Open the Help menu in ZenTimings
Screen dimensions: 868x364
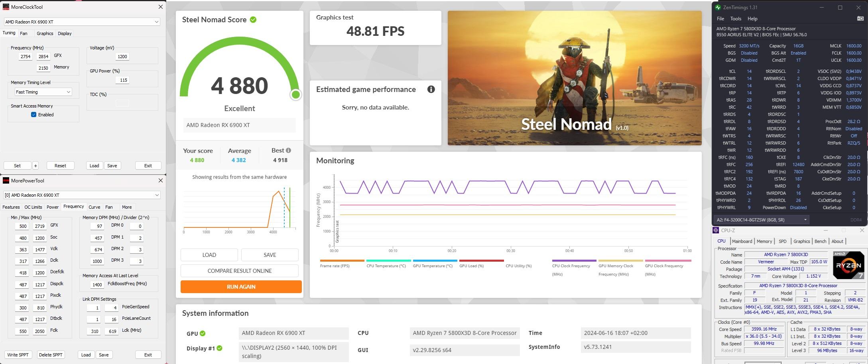752,19
